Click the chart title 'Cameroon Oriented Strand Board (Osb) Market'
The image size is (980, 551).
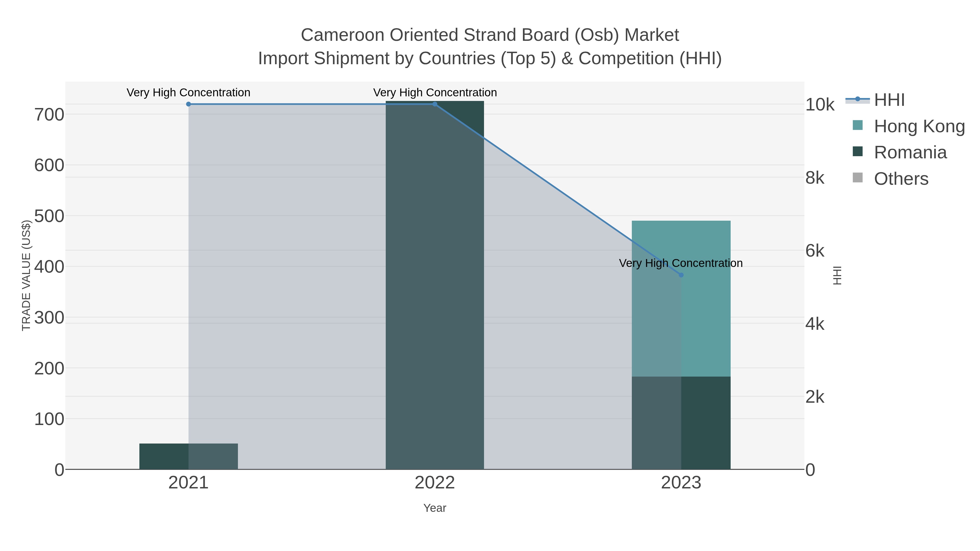[490, 35]
